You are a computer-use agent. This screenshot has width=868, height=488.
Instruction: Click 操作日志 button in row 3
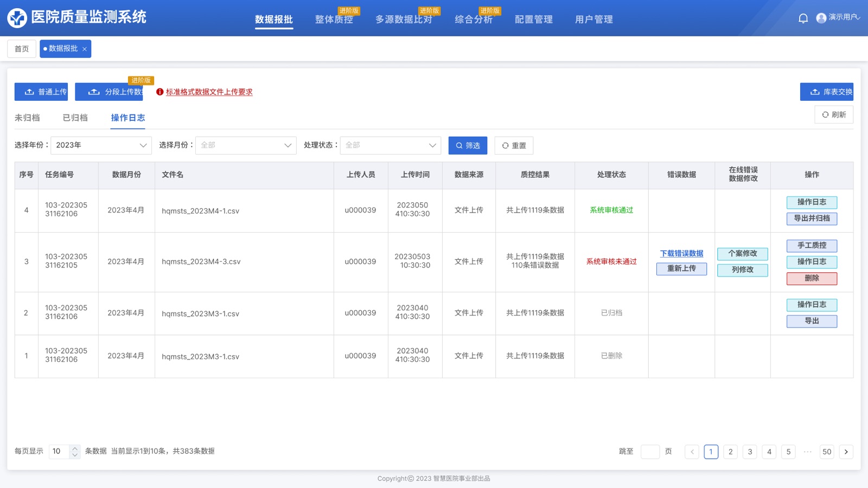click(x=812, y=262)
